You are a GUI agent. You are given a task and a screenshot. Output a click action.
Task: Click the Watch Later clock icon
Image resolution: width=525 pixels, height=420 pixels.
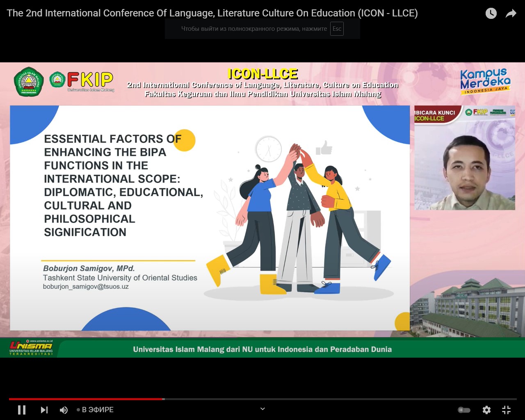click(x=491, y=14)
